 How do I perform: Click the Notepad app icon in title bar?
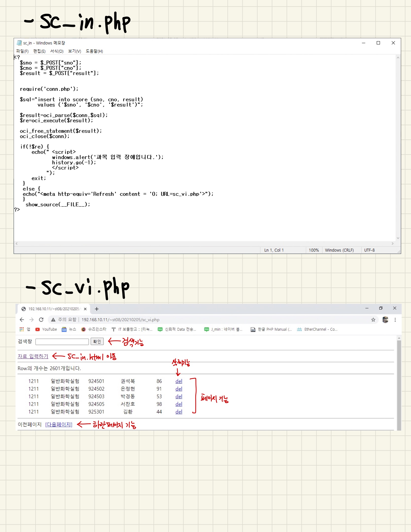[19, 43]
